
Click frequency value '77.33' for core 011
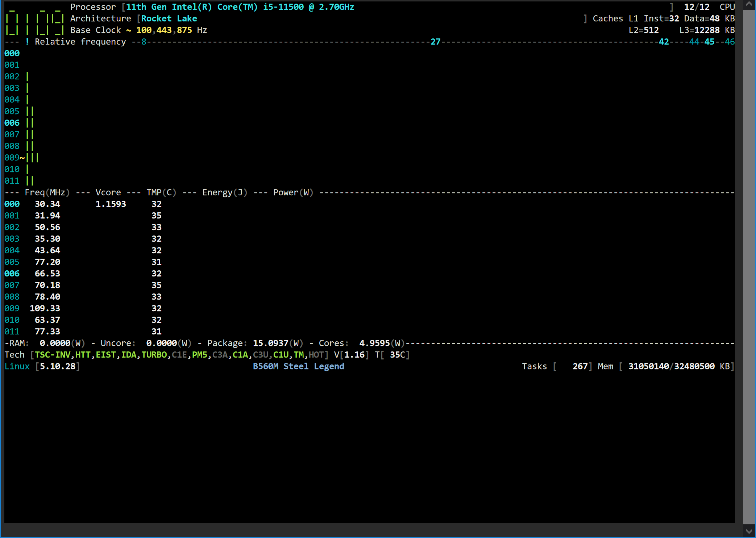tap(47, 331)
